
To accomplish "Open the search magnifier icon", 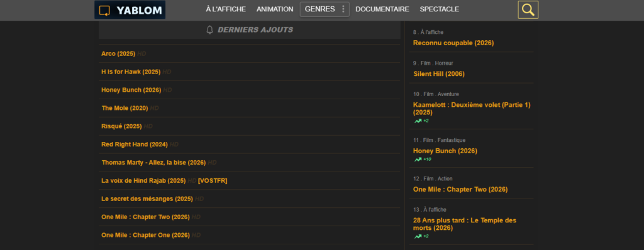I will click(x=528, y=10).
